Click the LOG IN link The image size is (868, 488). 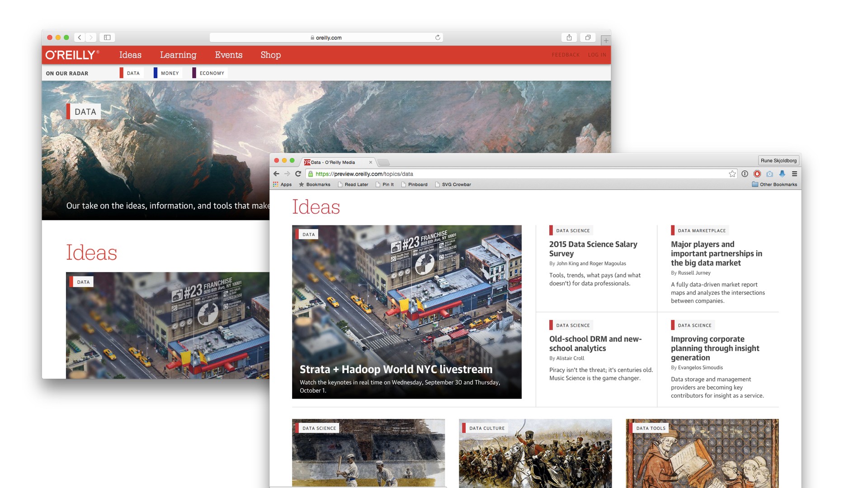[597, 55]
